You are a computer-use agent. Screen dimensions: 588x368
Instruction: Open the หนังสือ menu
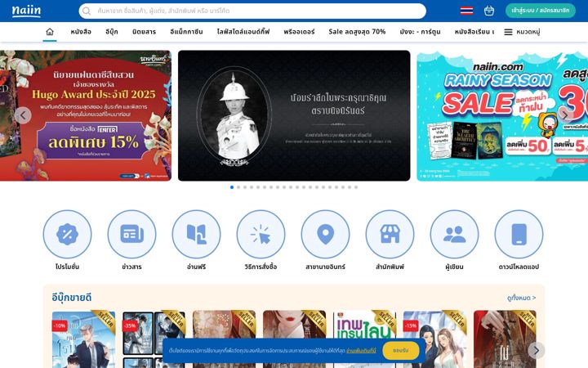[x=81, y=32]
